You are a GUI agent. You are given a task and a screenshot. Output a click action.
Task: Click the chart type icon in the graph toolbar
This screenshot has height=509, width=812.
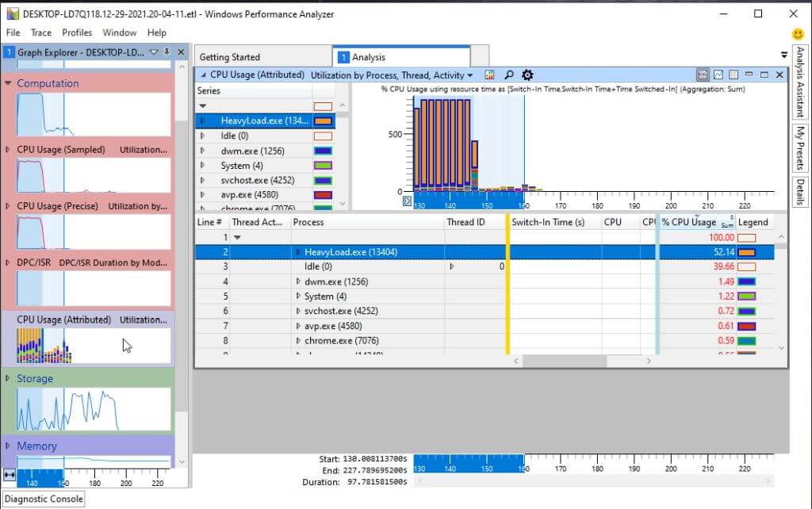pyautogui.click(x=489, y=75)
